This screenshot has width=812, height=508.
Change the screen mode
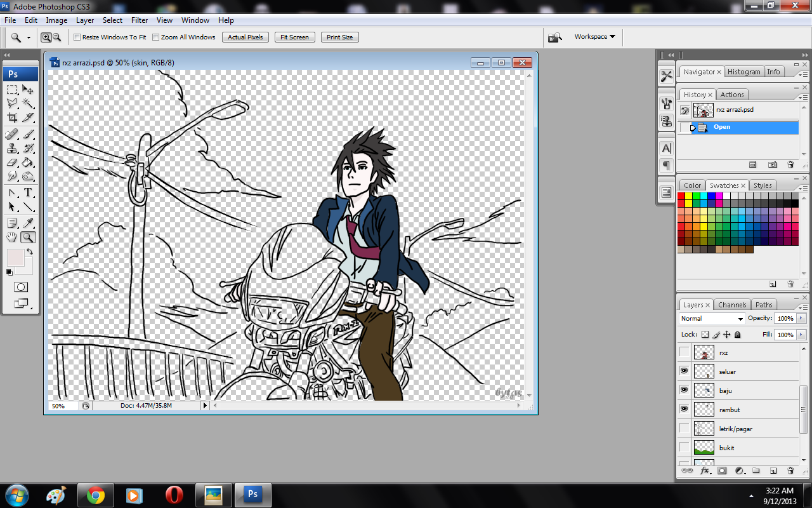(x=20, y=303)
